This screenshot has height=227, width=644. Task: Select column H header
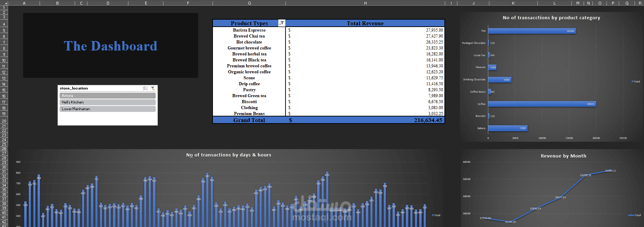coord(365,3)
